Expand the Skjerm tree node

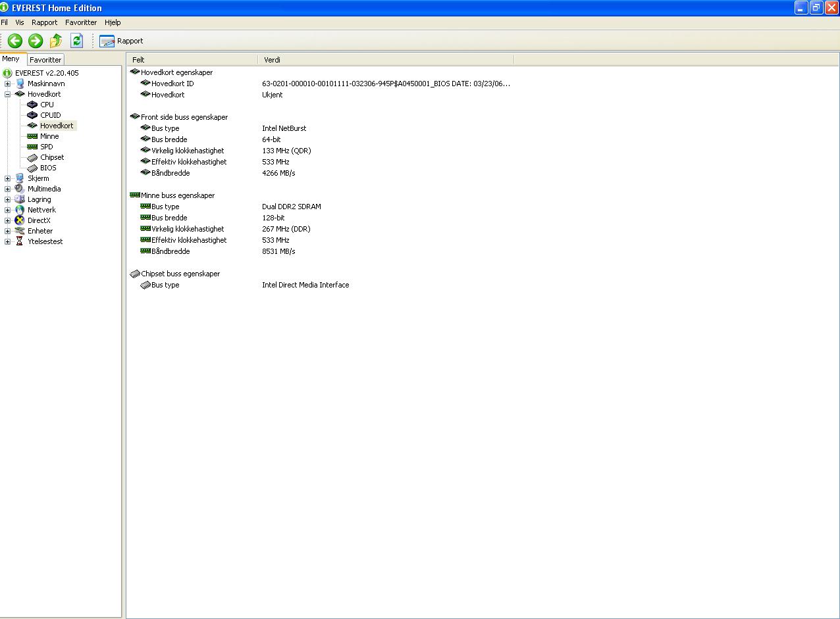point(7,178)
